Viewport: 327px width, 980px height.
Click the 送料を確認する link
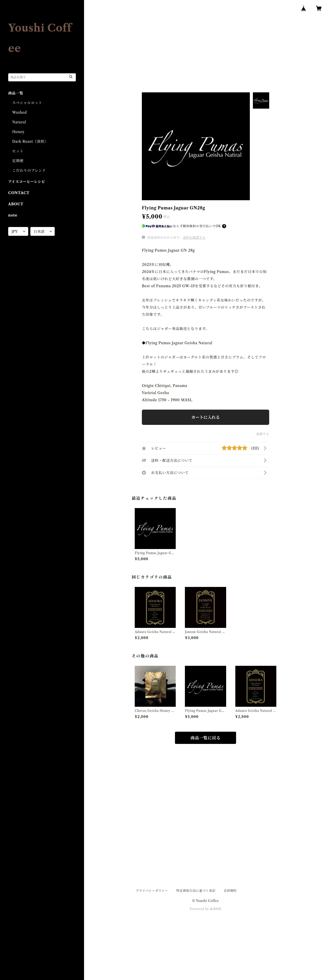tap(194, 237)
